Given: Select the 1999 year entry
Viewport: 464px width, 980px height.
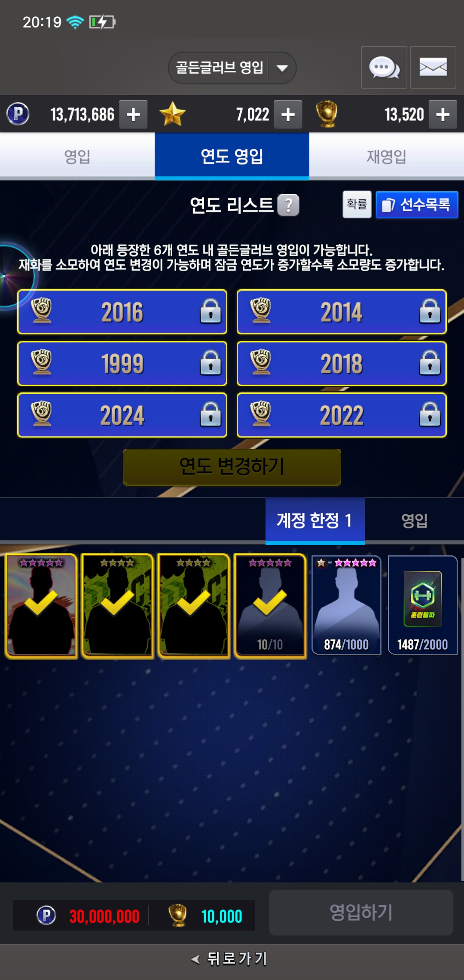Looking at the screenshot, I should click(x=122, y=364).
